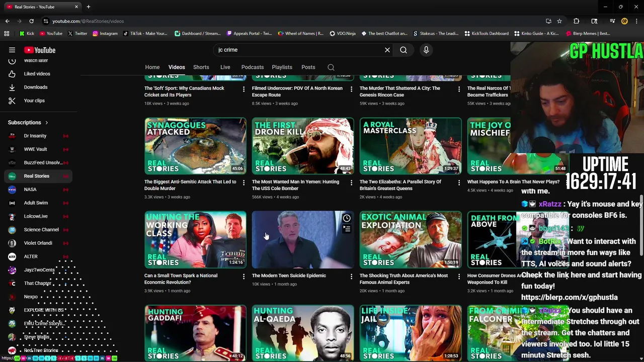Open more options for USS Cole Bomber video

[351, 183]
